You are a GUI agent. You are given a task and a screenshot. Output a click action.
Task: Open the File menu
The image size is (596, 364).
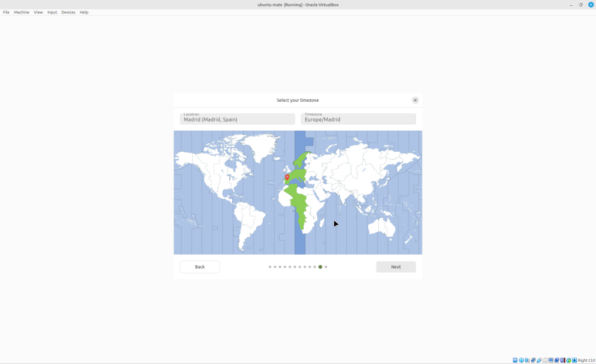point(6,12)
